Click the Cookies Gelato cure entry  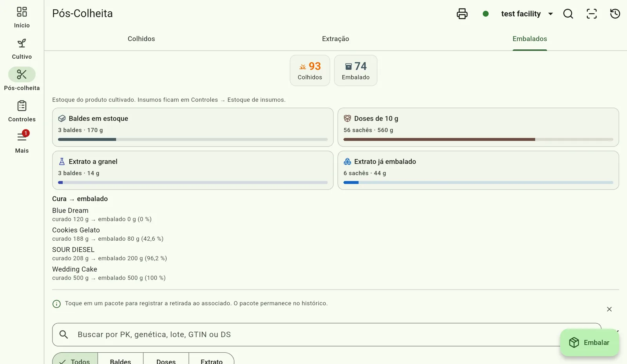coord(108,234)
